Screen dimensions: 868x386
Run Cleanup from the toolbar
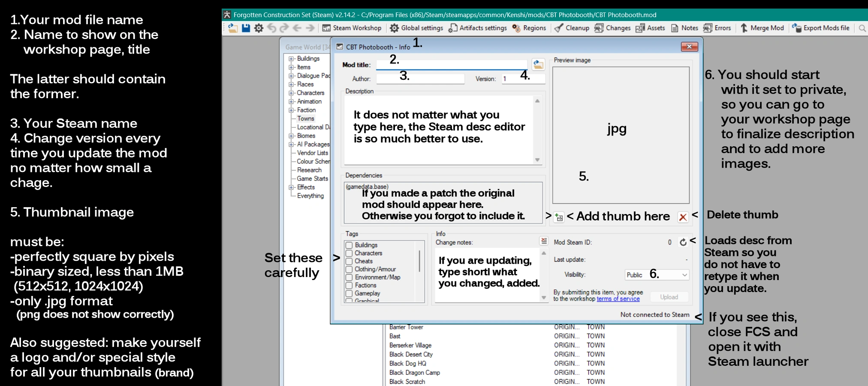click(x=572, y=28)
